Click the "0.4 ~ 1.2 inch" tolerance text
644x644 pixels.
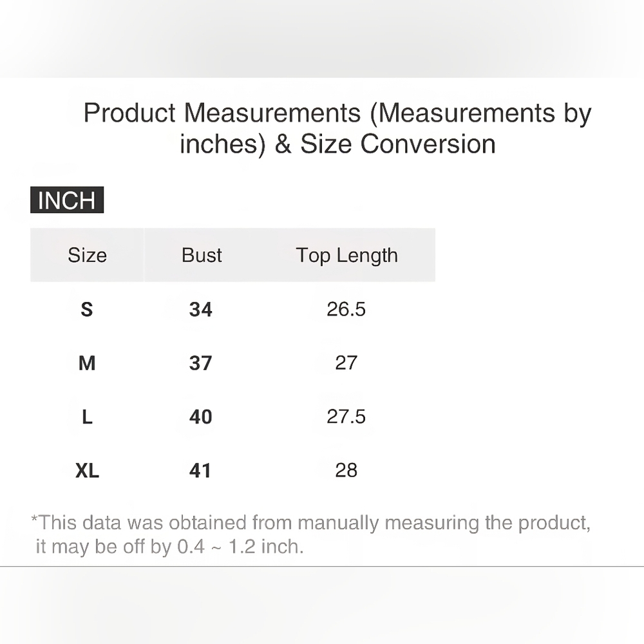pos(240,547)
